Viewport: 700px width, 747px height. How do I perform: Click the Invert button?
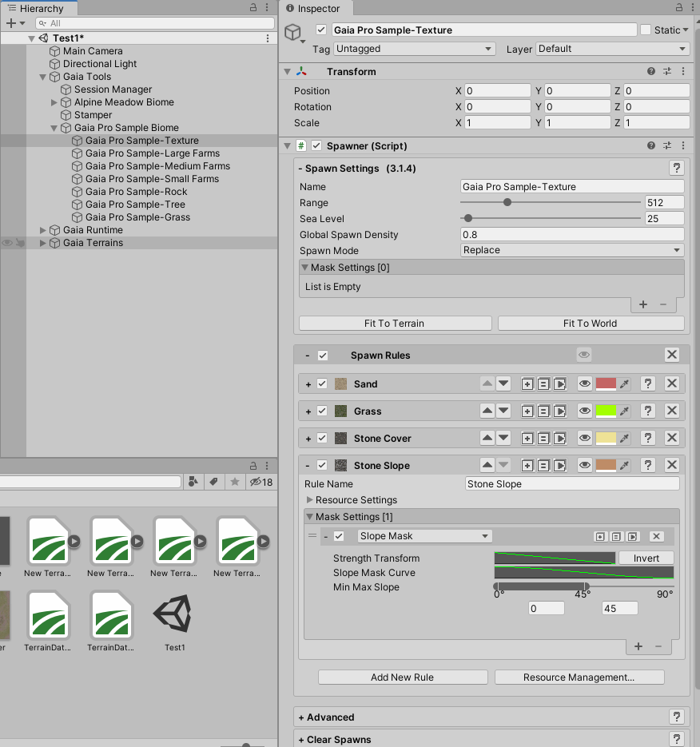[646, 558]
